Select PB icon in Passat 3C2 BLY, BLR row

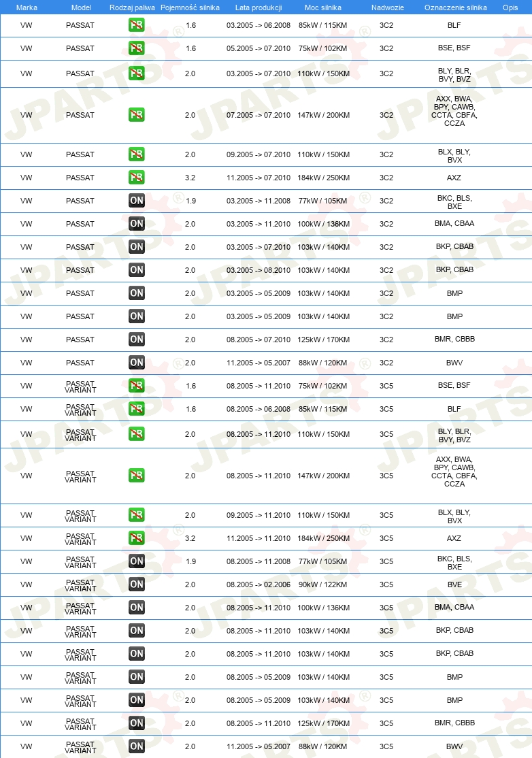(137, 73)
